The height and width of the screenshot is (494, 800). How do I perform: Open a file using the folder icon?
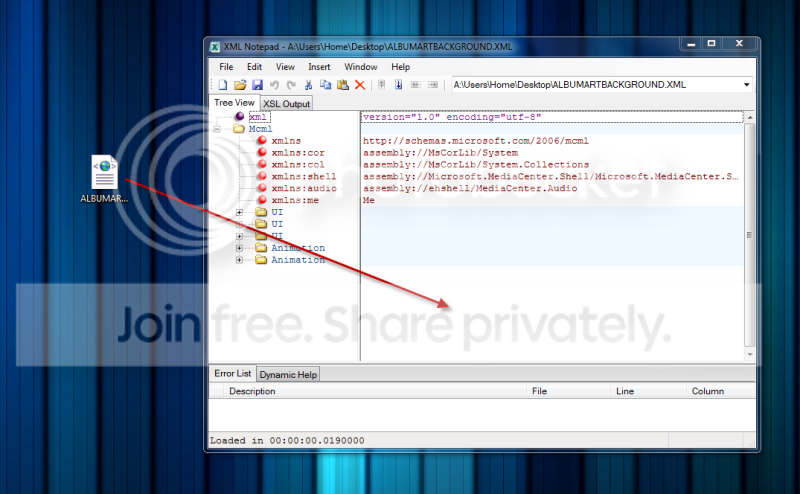(x=240, y=85)
